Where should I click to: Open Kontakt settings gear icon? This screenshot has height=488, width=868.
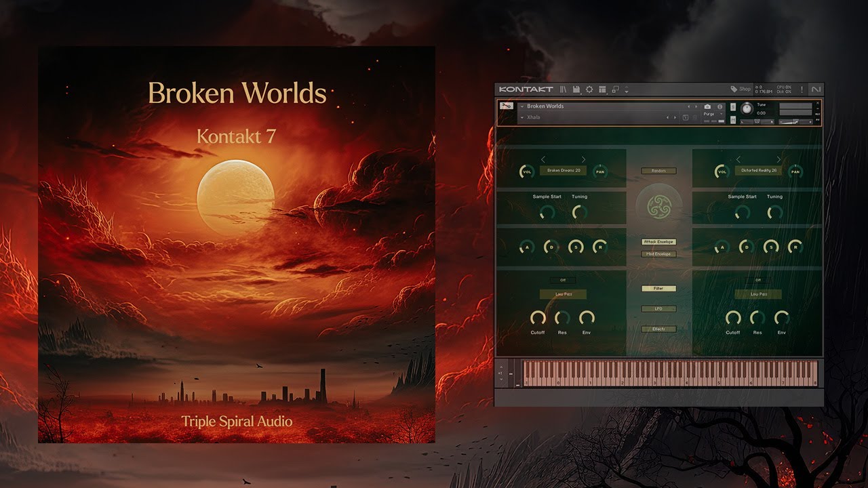coord(589,89)
